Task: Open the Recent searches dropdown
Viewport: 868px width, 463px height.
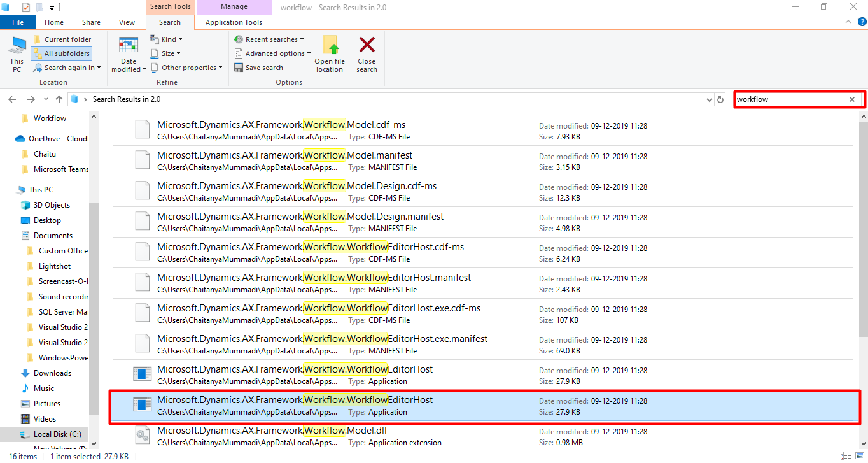Action: coord(269,39)
